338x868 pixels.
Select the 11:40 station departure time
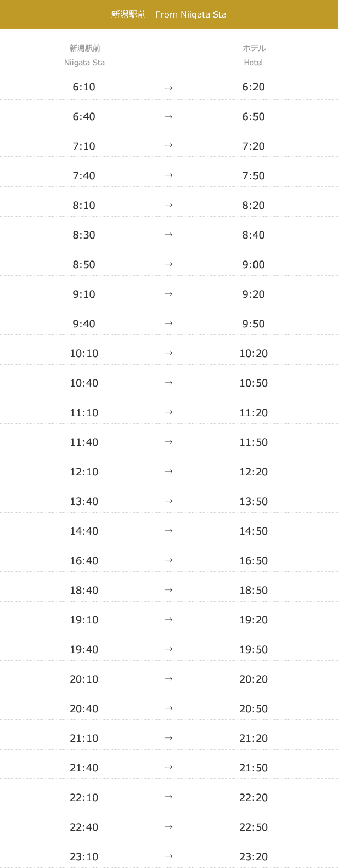84,442
